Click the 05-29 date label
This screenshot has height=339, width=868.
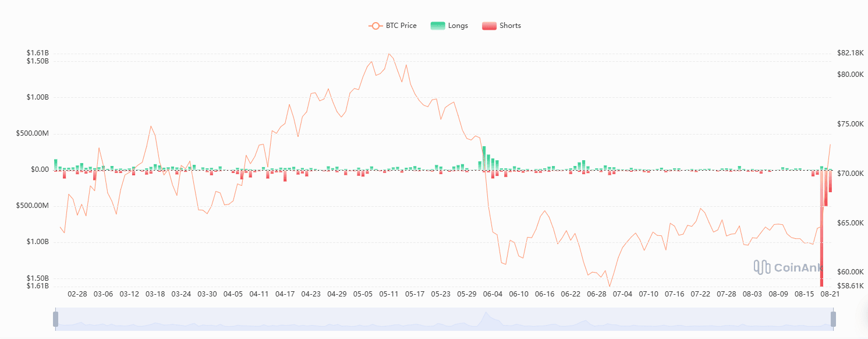[x=467, y=294]
